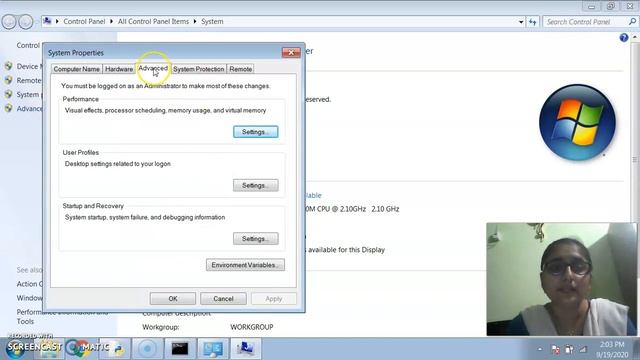Minimize the Control Panel window
Image resolution: width=640 pixels, height=360 pixels.
click(591, 6)
